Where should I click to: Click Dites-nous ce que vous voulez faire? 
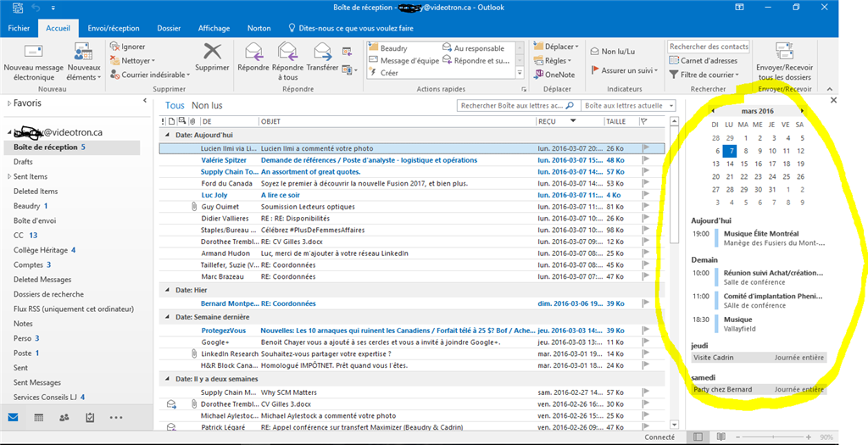coord(351,28)
